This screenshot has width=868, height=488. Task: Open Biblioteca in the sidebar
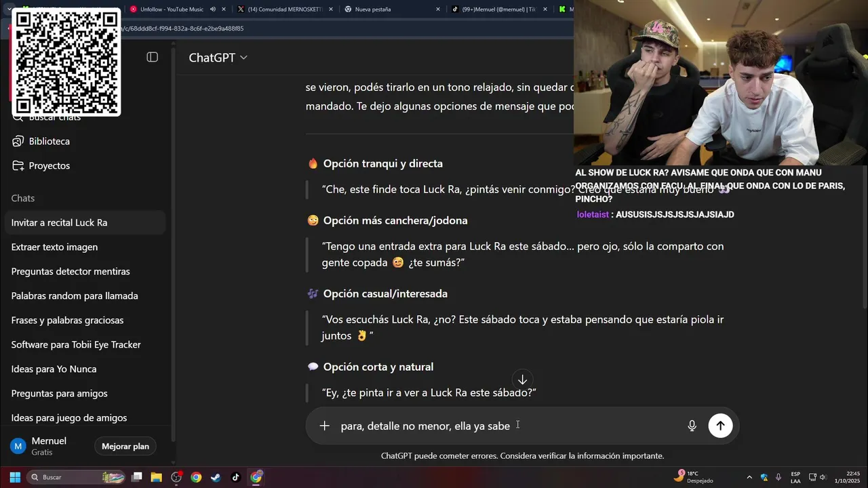coord(49,141)
